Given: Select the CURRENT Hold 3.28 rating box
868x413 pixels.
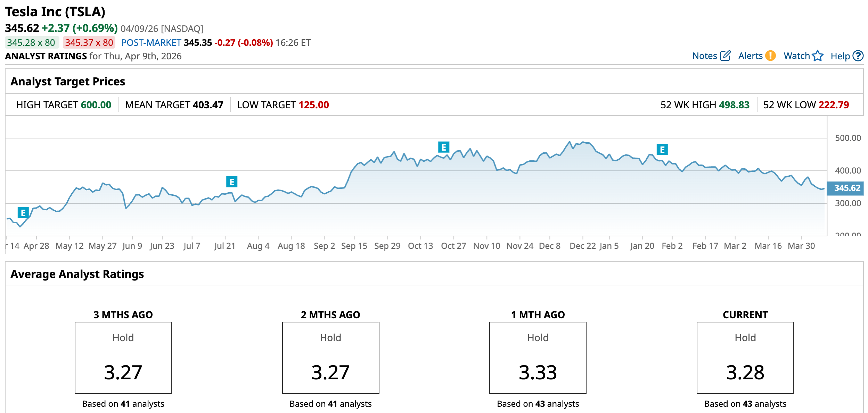Looking at the screenshot, I should tap(745, 358).
